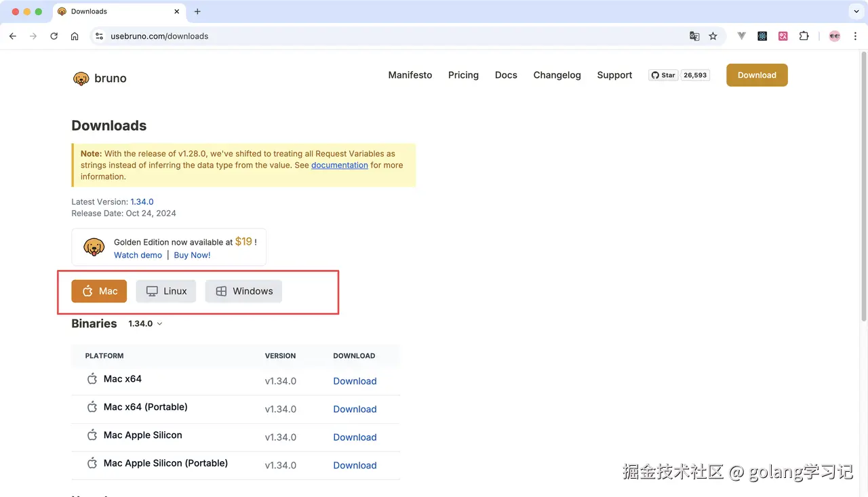Click the Bruno dog logo
The image size is (868, 497).
click(x=81, y=79)
